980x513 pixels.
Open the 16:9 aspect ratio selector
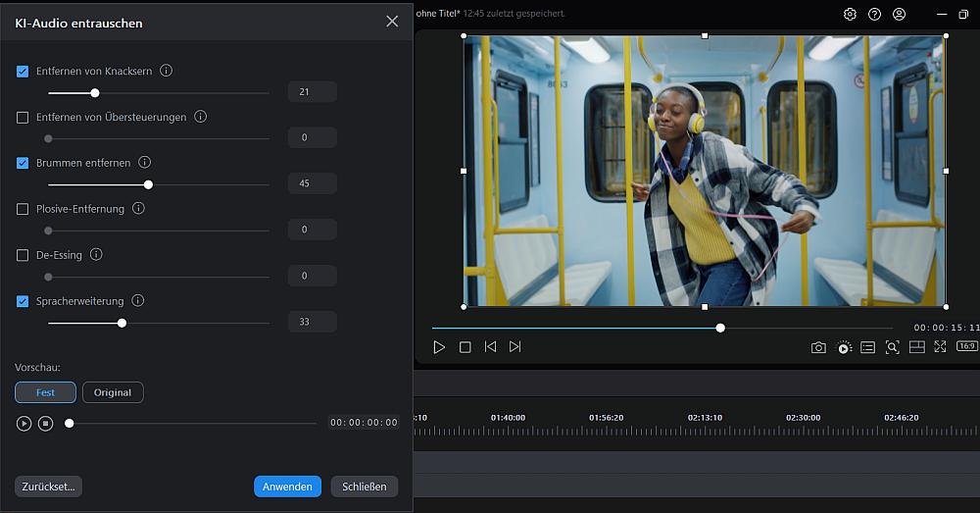pos(966,346)
